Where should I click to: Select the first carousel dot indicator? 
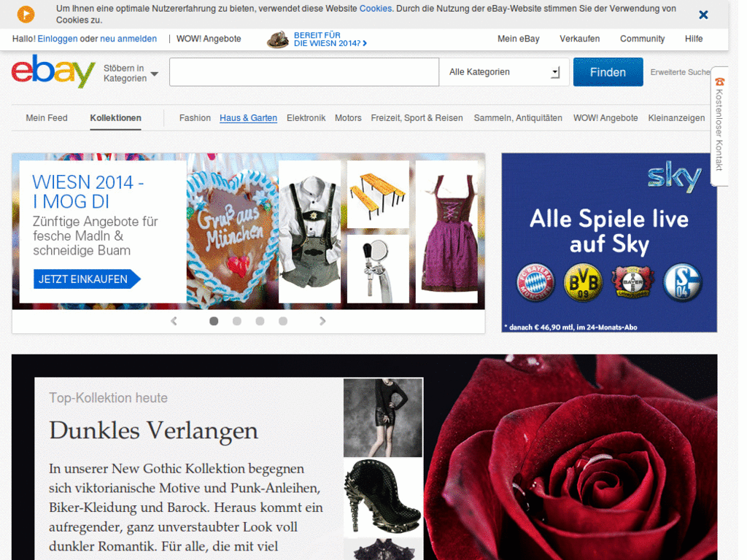tap(214, 322)
